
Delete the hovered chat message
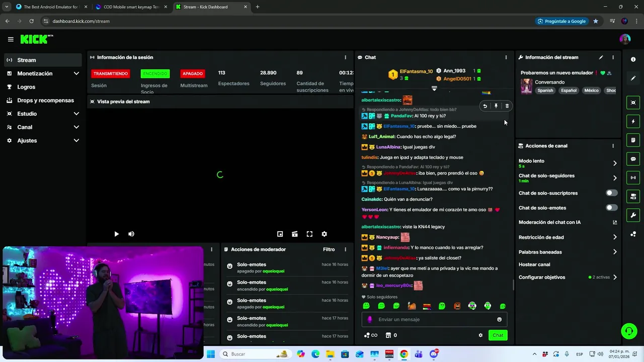(x=507, y=106)
